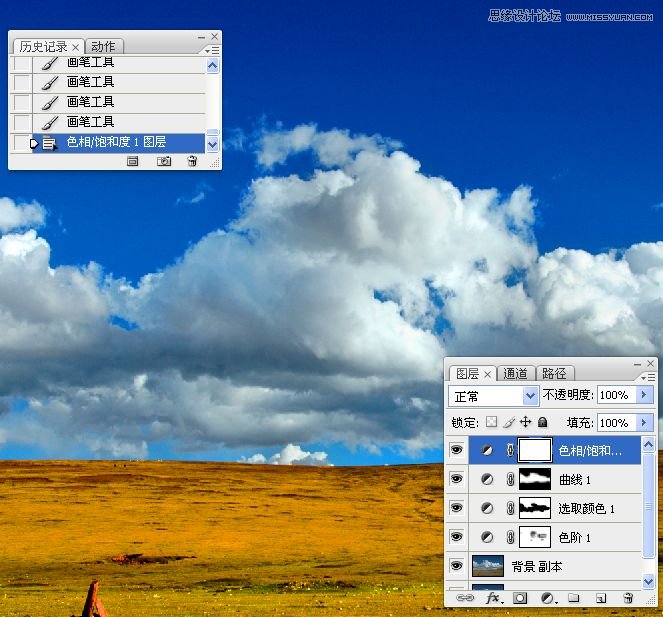Open create adjustment layer menu icon
663x617 pixels.
pos(548,598)
